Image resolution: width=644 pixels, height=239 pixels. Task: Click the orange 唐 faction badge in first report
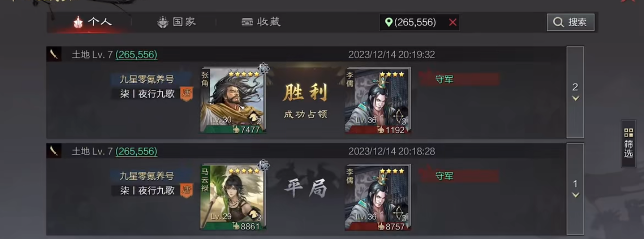186,93
